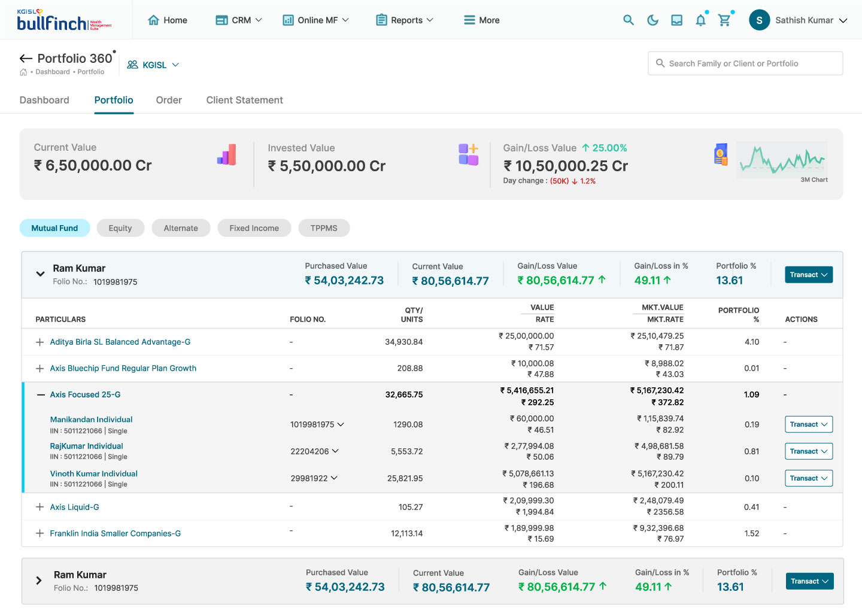Open Aditya Birla SL Balanced Advantage-G link
Image resolution: width=862 pixels, height=616 pixels.
pos(120,342)
